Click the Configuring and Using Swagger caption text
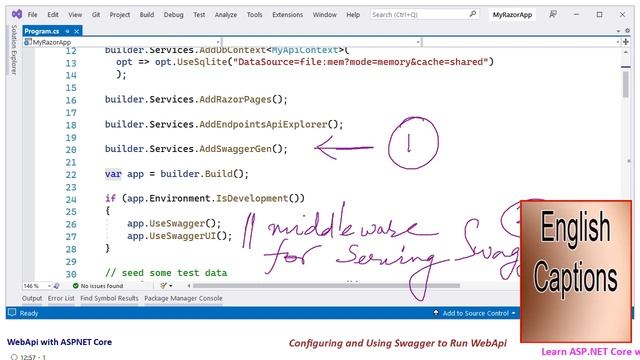Screen dimensions: 640x360 pos(398,343)
